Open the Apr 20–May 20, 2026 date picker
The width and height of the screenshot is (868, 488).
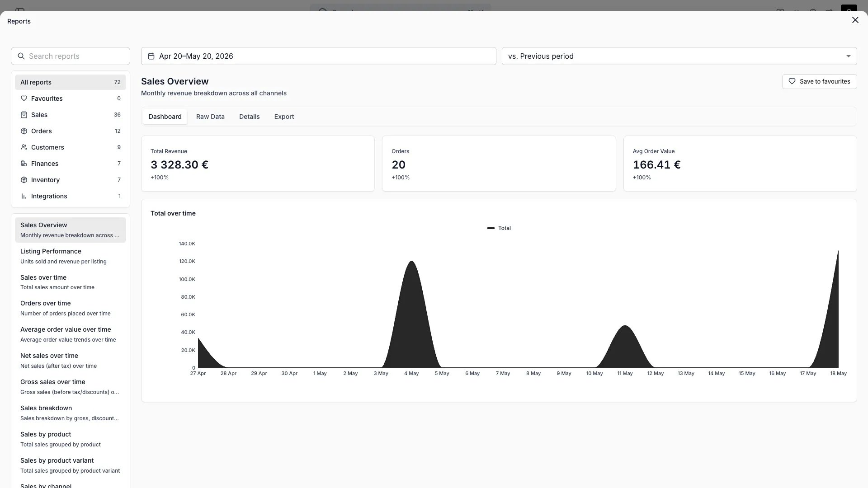318,56
